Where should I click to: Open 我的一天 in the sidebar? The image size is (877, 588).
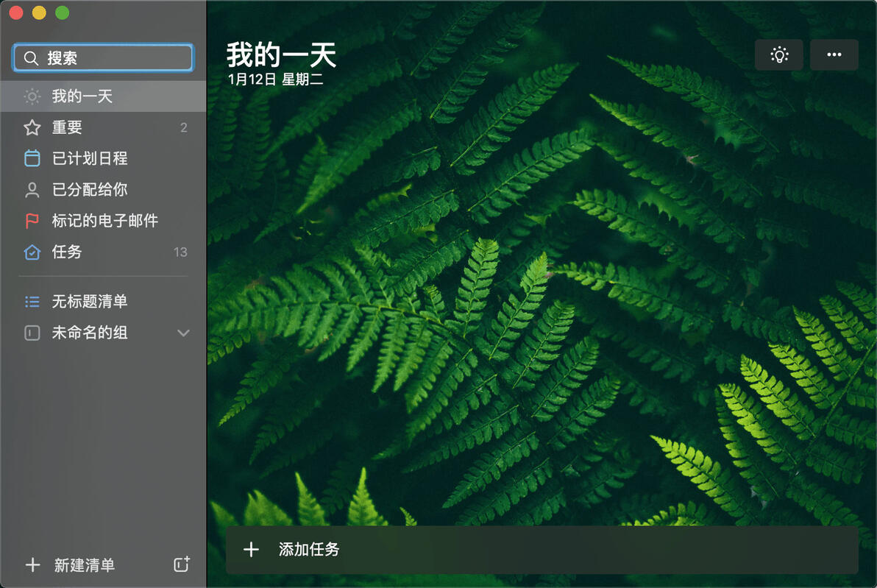(x=104, y=96)
